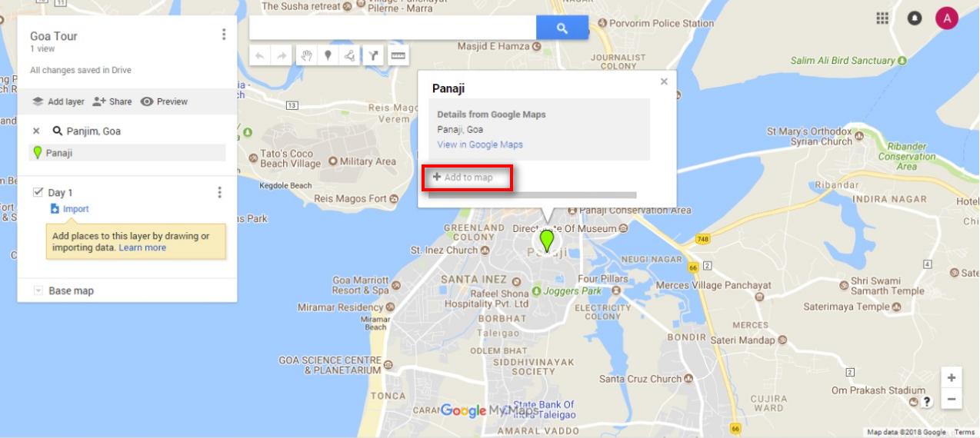Expand the Base map dropdown arrow
Image resolution: width=980 pixels, height=438 pixels.
point(38,290)
